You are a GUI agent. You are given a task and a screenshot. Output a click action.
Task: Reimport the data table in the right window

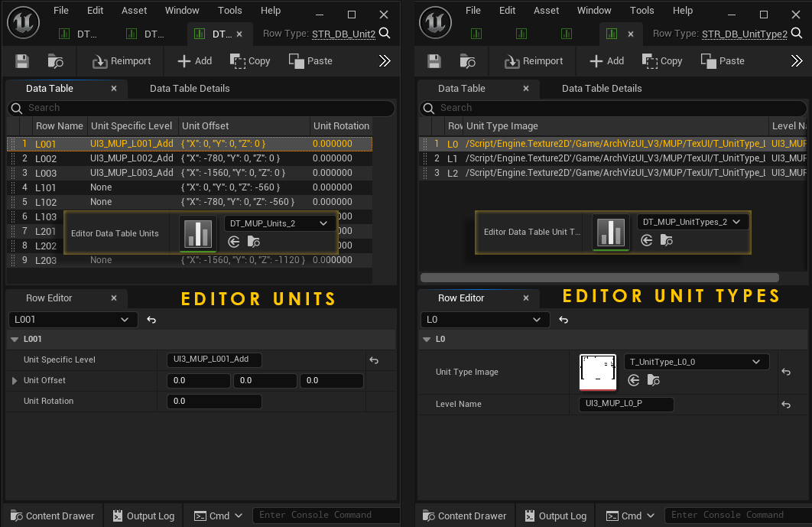pyautogui.click(x=534, y=61)
